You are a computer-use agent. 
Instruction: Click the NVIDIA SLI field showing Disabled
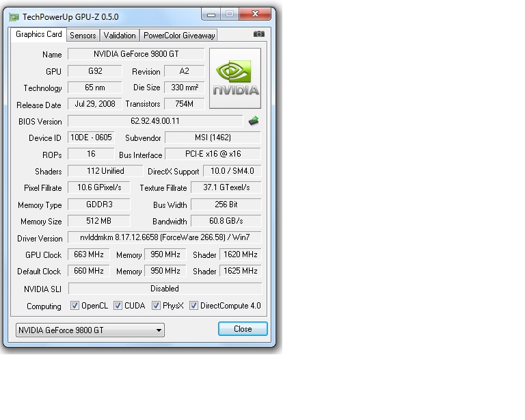tap(165, 289)
